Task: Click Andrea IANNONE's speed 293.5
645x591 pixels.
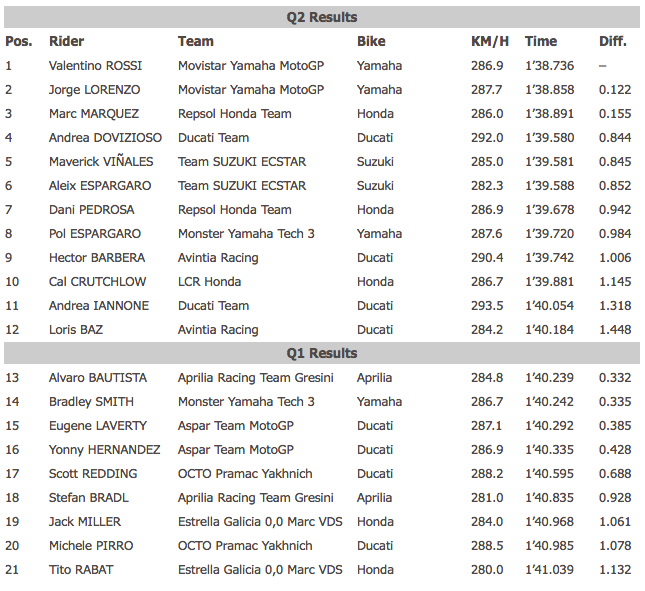Action: [x=487, y=306]
